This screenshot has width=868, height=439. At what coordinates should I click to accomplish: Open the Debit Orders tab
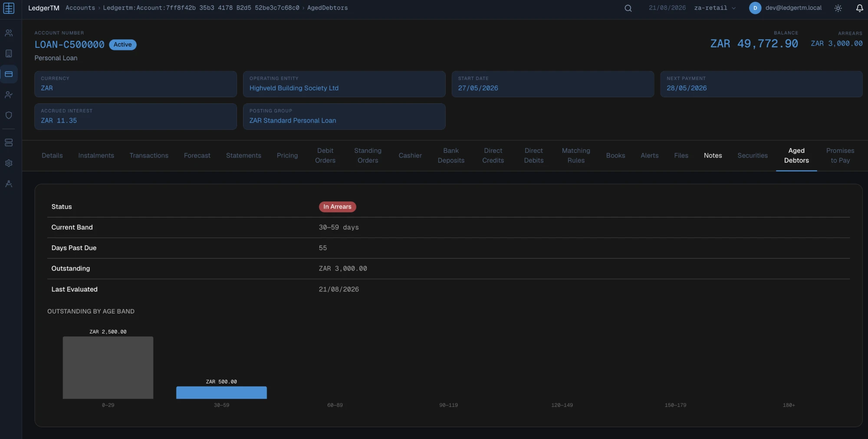tap(325, 155)
